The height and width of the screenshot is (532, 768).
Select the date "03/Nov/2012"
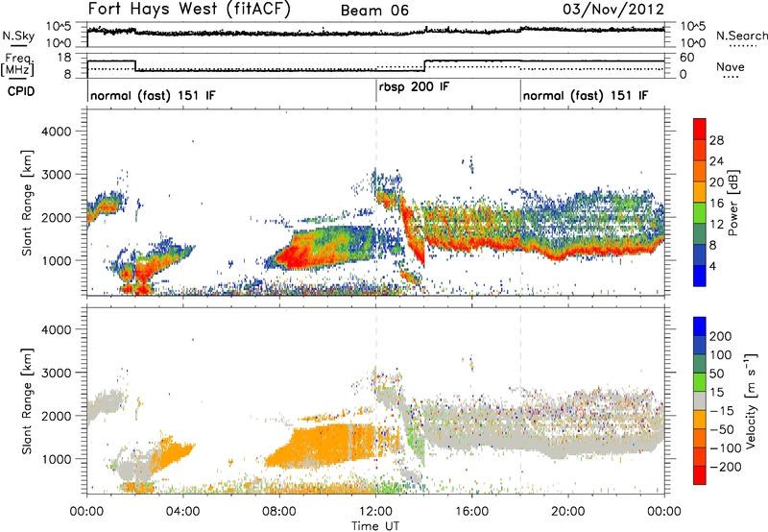[x=613, y=10]
